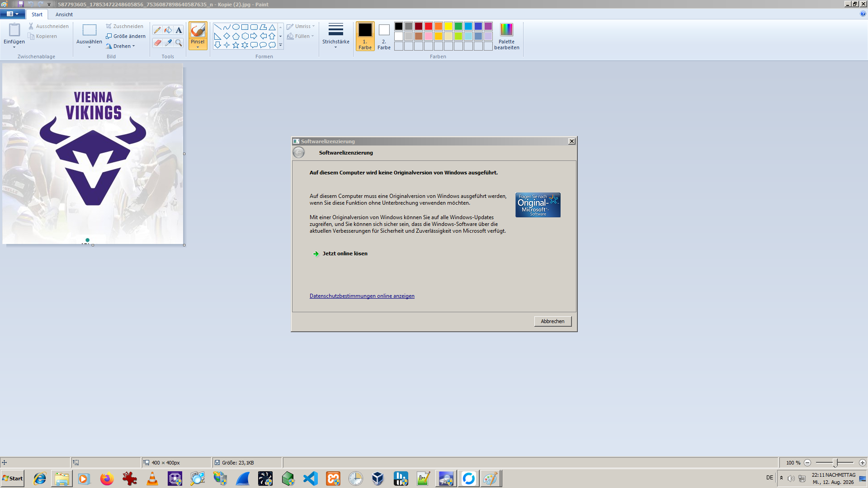Choose the Down arrow shape
The image size is (868, 488).
[217, 45]
